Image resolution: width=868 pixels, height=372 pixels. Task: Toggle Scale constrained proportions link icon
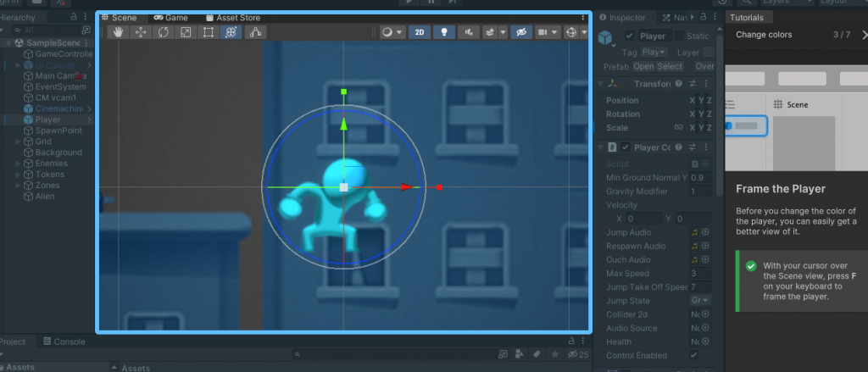coord(678,128)
